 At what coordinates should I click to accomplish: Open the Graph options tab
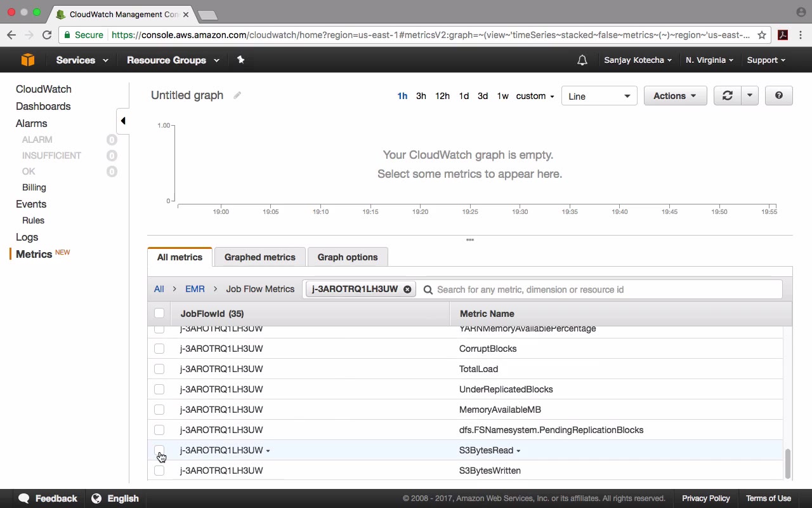(347, 257)
